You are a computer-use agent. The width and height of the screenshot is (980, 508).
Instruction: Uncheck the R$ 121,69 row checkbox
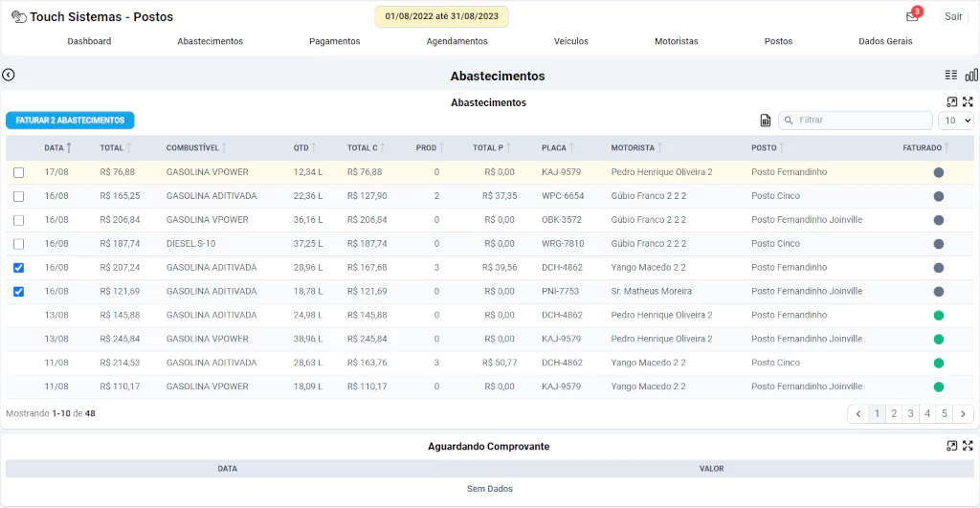[19, 291]
